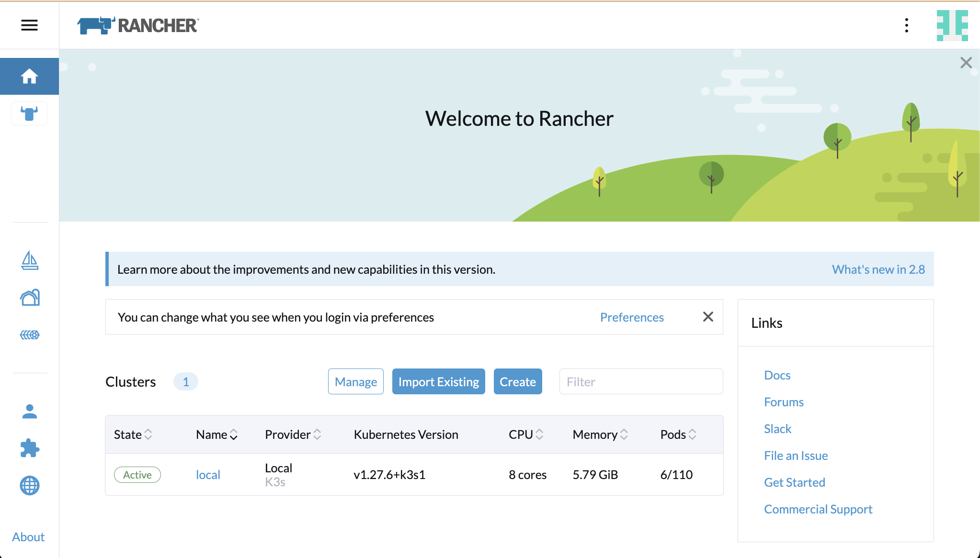Screen dimensions: 980x558
Task: Click the Manage clusters button
Action: click(x=356, y=381)
